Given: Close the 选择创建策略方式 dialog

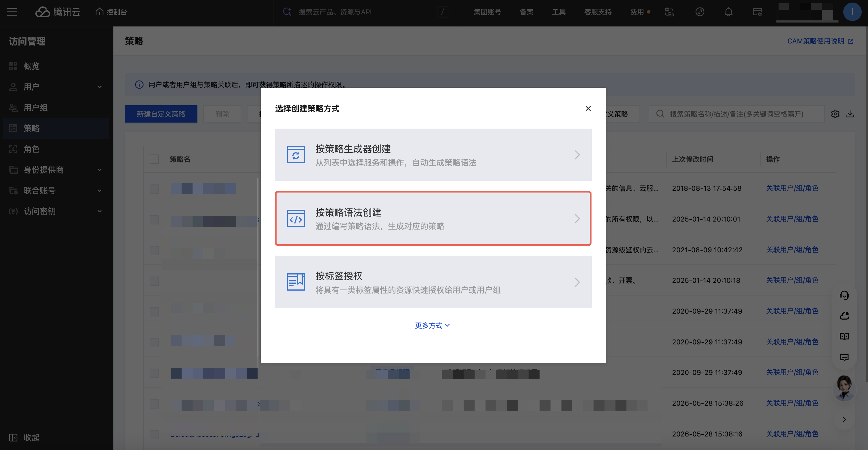Looking at the screenshot, I should (x=588, y=108).
